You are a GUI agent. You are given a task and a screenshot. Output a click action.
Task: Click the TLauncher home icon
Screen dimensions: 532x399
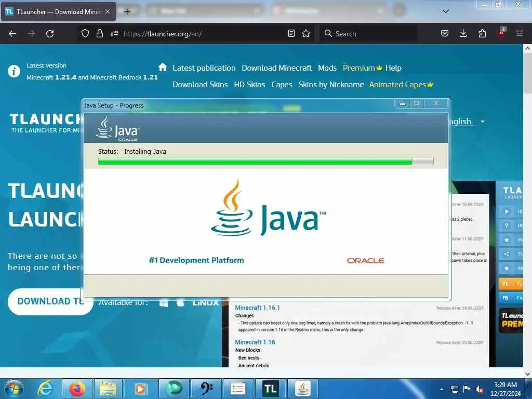(163, 67)
